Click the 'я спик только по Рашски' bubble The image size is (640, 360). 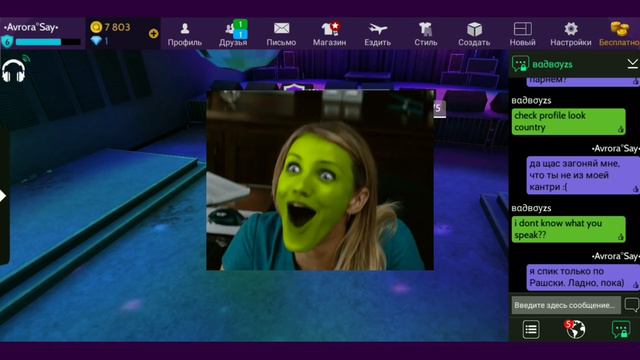(x=583, y=278)
